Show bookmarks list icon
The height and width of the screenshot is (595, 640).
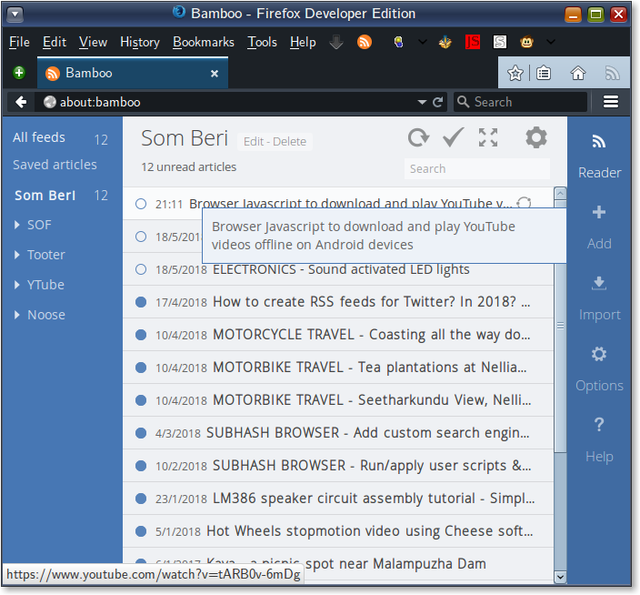point(543,73)
